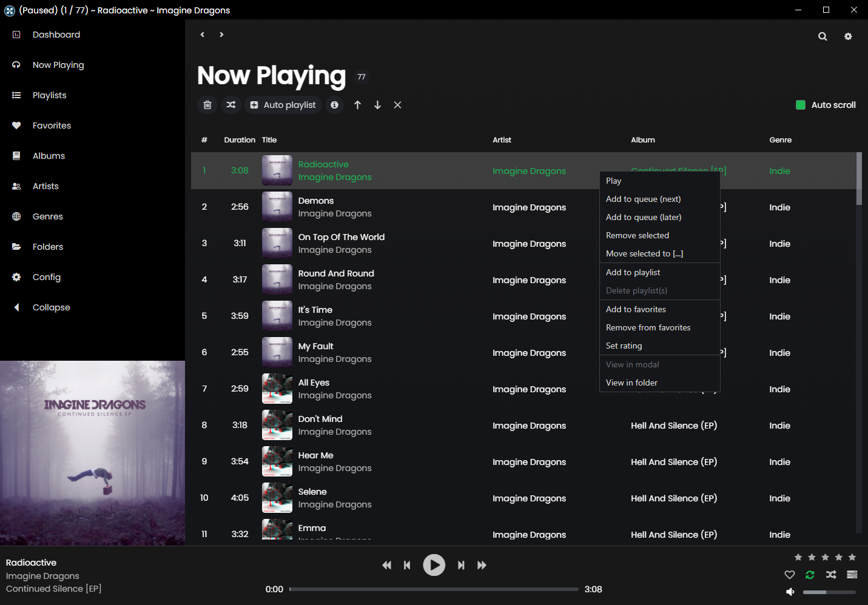Mute audio with the speaker icon
Image resolution: width=868 pixels, height=605 pixels.
coord(790,592)
